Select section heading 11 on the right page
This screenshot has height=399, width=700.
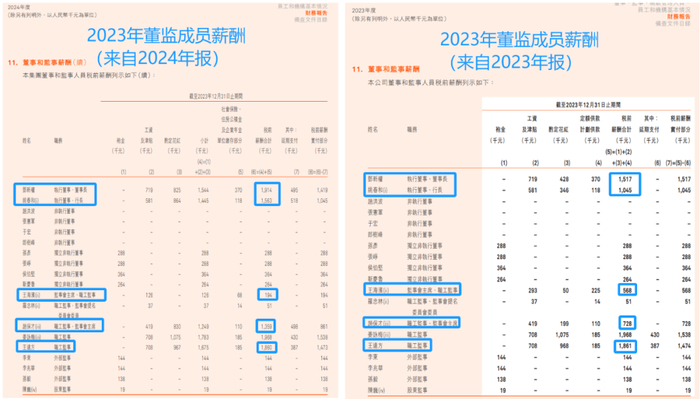tap(386, 69)
